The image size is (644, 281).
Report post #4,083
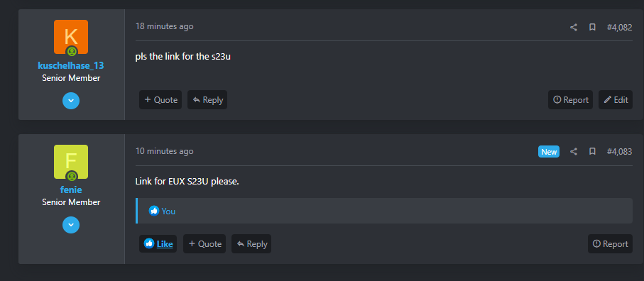pyautogui.click(x=611, y=243)
